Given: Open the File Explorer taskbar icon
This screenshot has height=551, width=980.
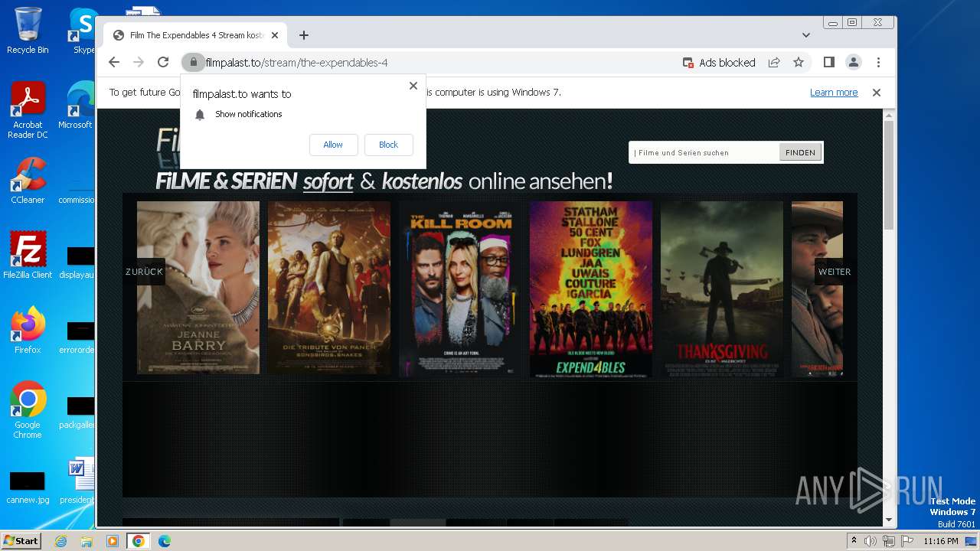Looking at the screenshot, I should tap(87, 541).
